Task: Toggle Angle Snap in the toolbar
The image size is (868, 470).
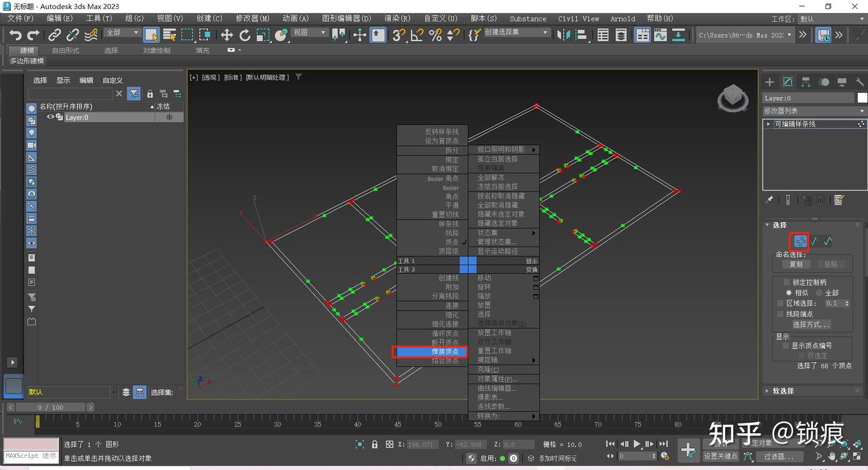Action: pos(417,35)
